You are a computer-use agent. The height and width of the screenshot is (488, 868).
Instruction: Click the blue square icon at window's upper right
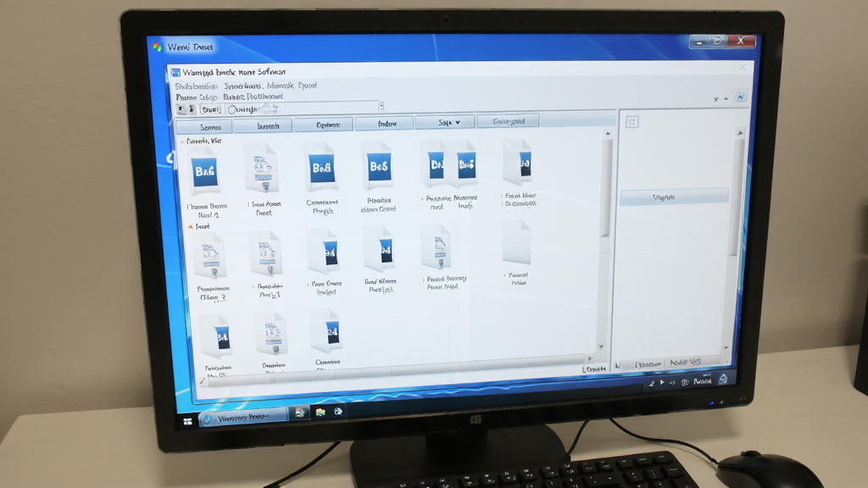click(741, 97)
